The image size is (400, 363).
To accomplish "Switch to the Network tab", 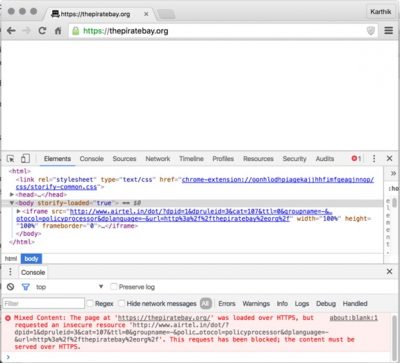I will coord(158,159).
